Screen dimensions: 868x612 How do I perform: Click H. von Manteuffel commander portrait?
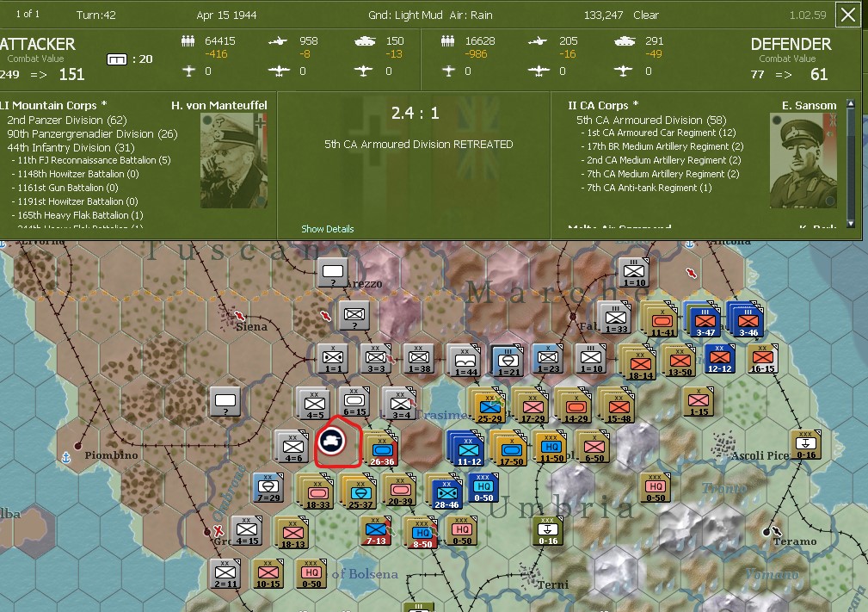tap(234, 161)
